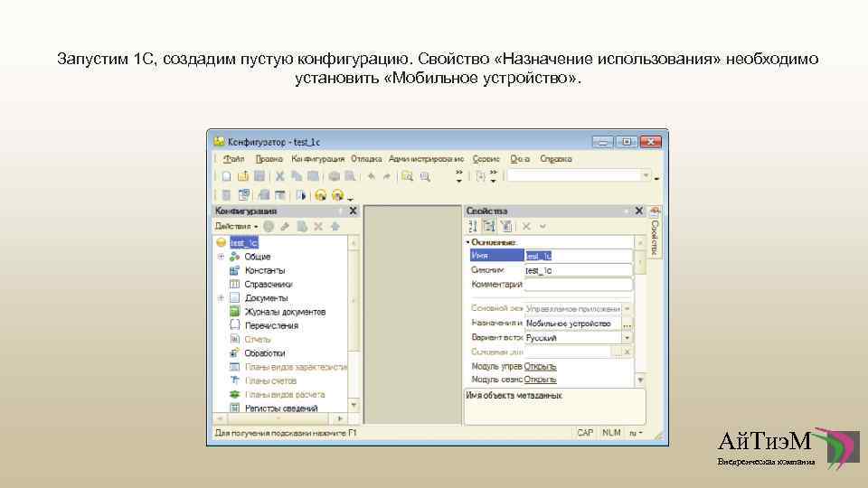868x488 pixels.
Task: Click the Print preview toolbar icon
Action: (350, 176)
